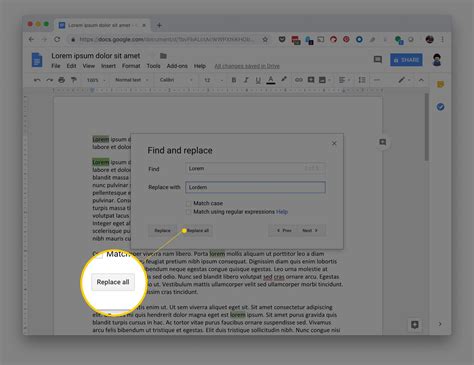Image resolution: width=474 pixels, height=365 pixels.
Task: Click the Google account avatar
Action: click(x=437, y=60)
